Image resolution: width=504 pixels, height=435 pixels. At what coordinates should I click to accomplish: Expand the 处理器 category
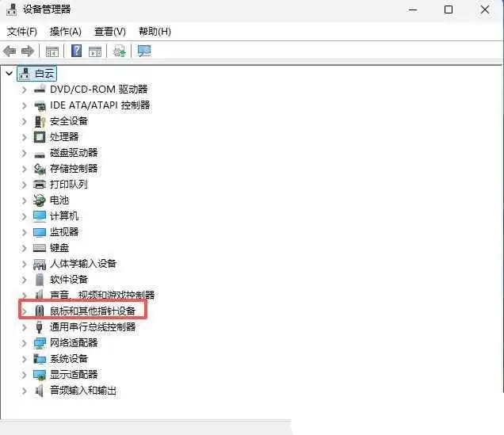click(24, 137)
